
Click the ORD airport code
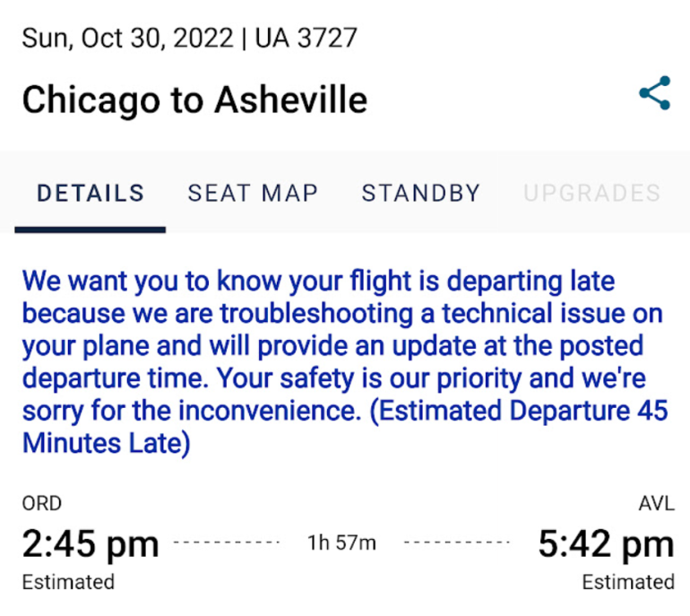click(x=41, y=503)
